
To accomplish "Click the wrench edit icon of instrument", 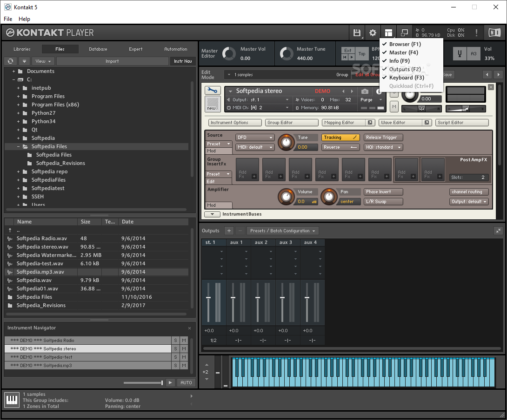I will tap(213, 90).
